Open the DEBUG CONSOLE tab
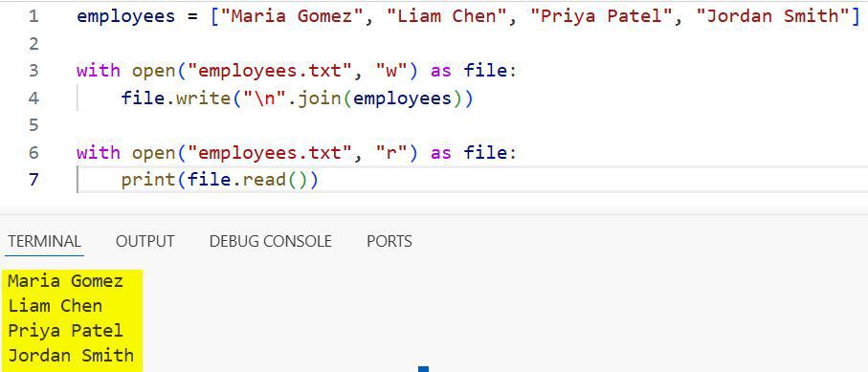The image size is (868, 372). pos(270,241)
